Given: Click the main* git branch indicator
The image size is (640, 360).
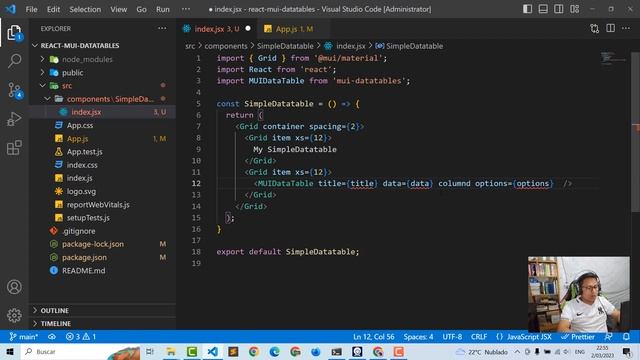Looking at the screenshot, I should 23,337.
